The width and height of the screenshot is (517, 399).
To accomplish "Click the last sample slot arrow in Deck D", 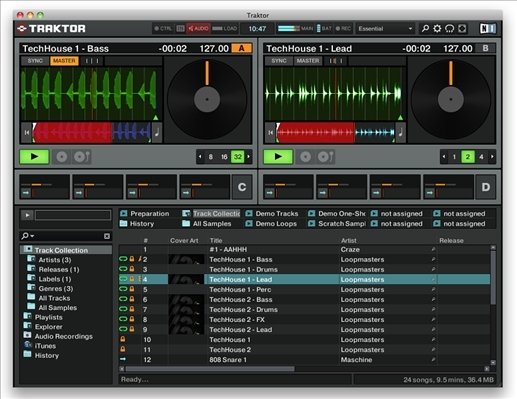I will tap(429, 193).
